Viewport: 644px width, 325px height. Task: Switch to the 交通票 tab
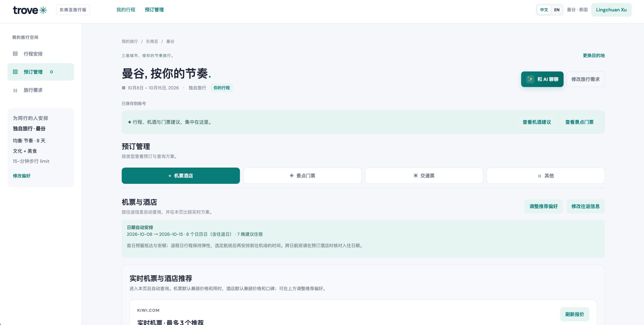(x=424, y=176)
